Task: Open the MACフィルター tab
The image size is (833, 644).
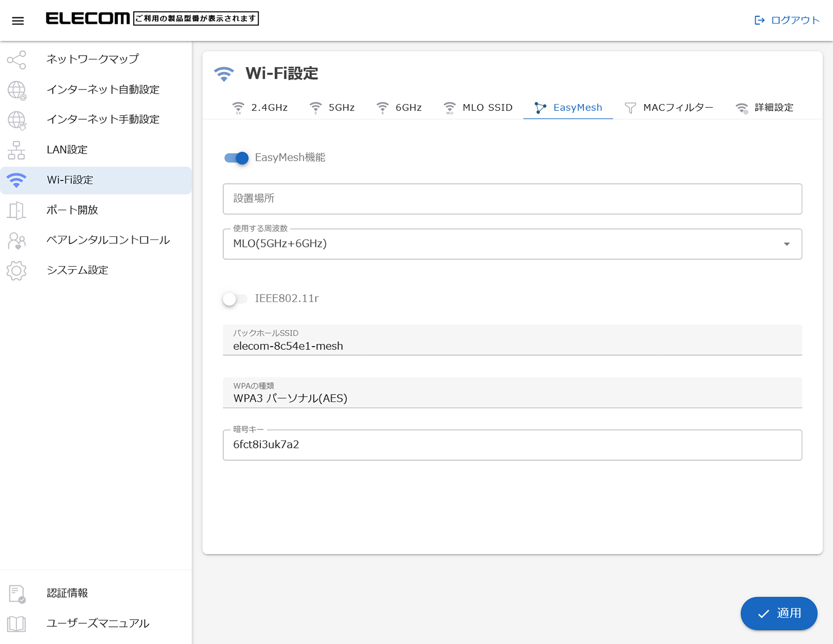Action: [x=669, y=108]
